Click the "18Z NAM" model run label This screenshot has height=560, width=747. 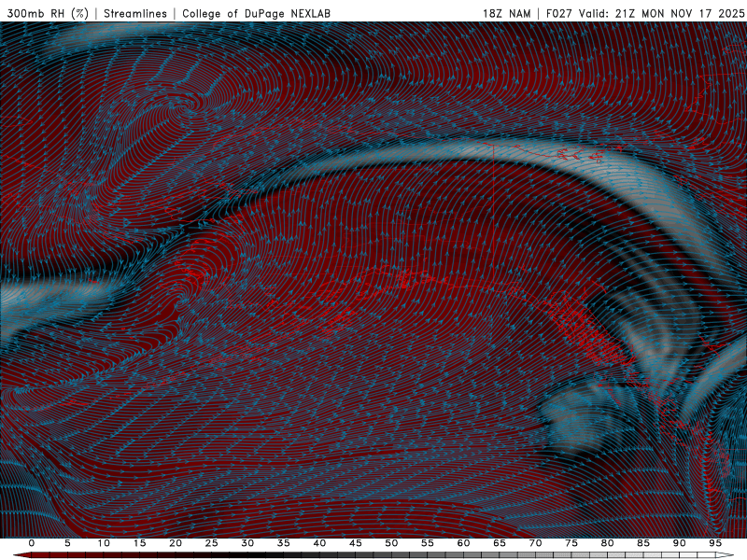(506, 14)
